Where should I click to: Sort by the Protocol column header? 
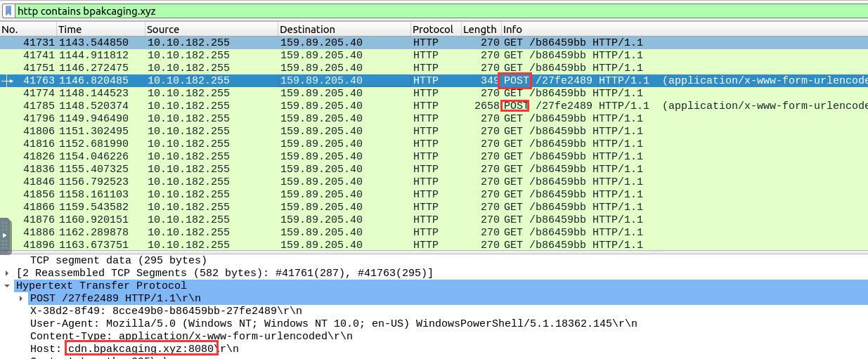(x=434, y=30)
